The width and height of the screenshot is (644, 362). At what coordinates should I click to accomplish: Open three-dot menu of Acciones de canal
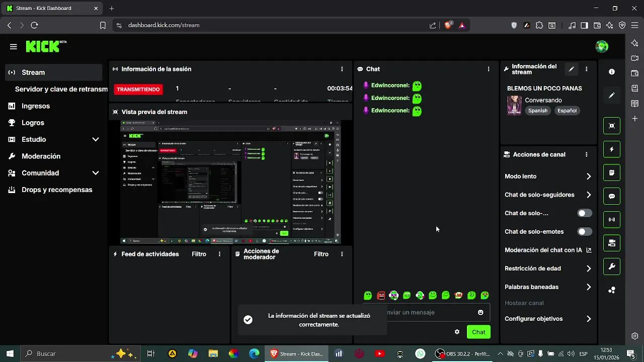586,154
